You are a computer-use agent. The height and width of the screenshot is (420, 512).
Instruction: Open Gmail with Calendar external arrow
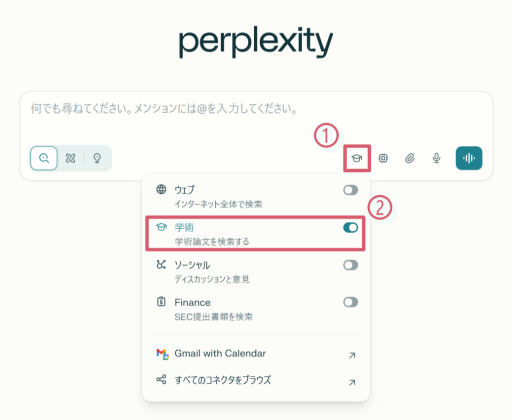(x=352, y=355)
